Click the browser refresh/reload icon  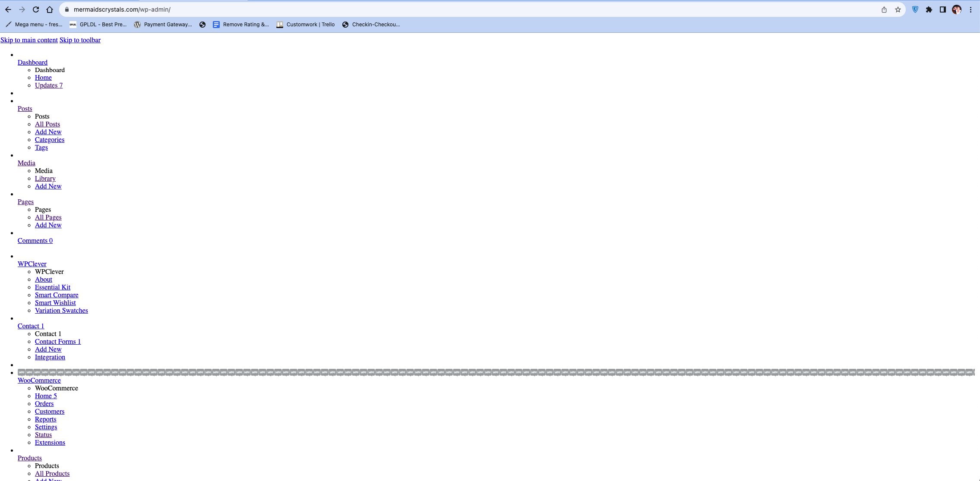click(36, 9)
